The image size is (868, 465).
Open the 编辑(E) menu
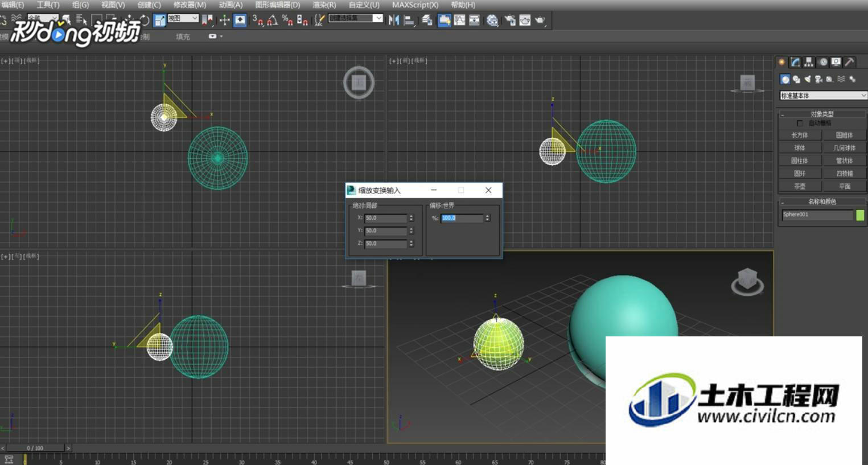tap(12, 5)
